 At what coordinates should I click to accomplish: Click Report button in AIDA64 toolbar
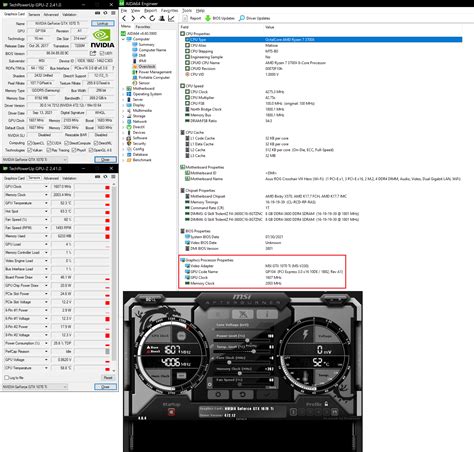tap(192, 18)
